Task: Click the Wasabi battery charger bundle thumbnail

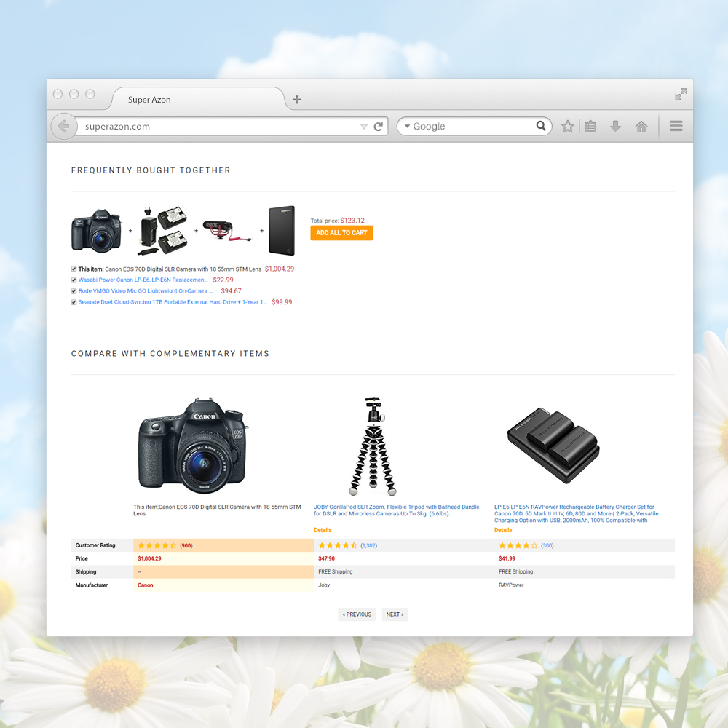Action: pyautogui.click(x=163, y=231)
